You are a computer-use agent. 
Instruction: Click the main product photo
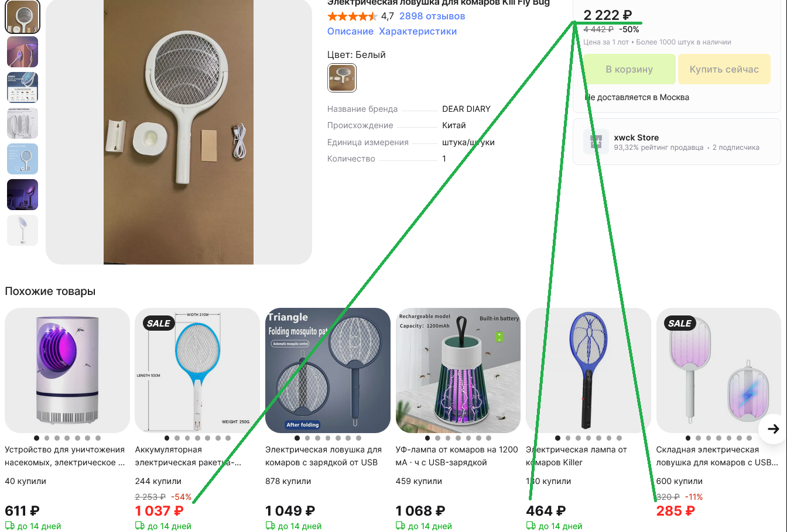(179, 132)
